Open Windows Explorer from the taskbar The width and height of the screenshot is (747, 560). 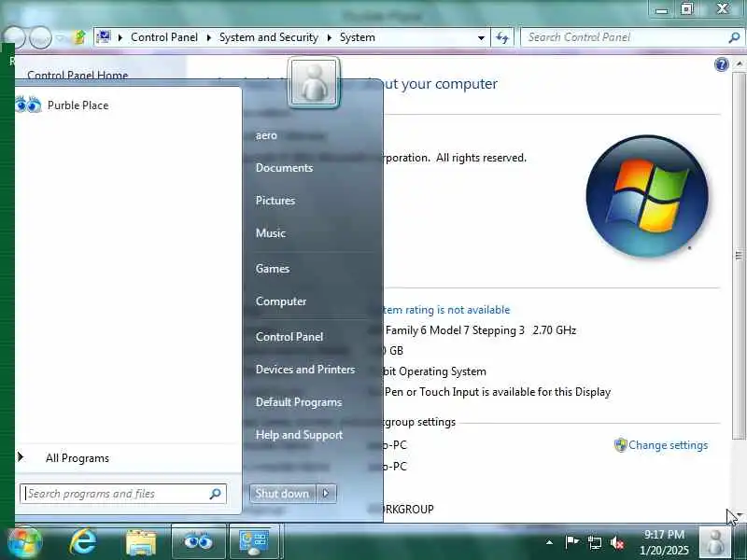pyautogui.click(x=141, y=543)
